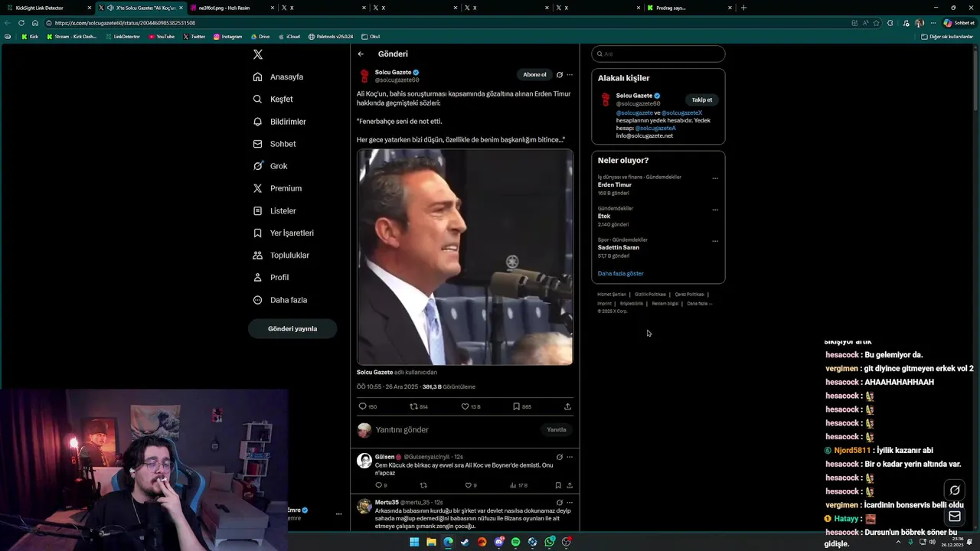Click Grok icon on Mertu35's reply
The height and width of the screenshot is (551, 980).
[560, 503]
